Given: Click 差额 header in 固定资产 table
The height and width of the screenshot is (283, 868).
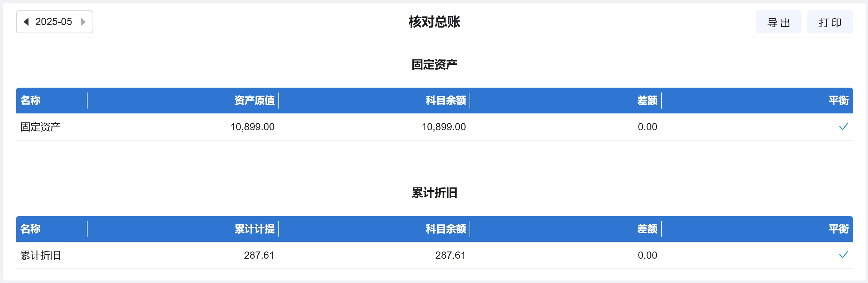Looking at the screenshot, I should pos(647,101).
